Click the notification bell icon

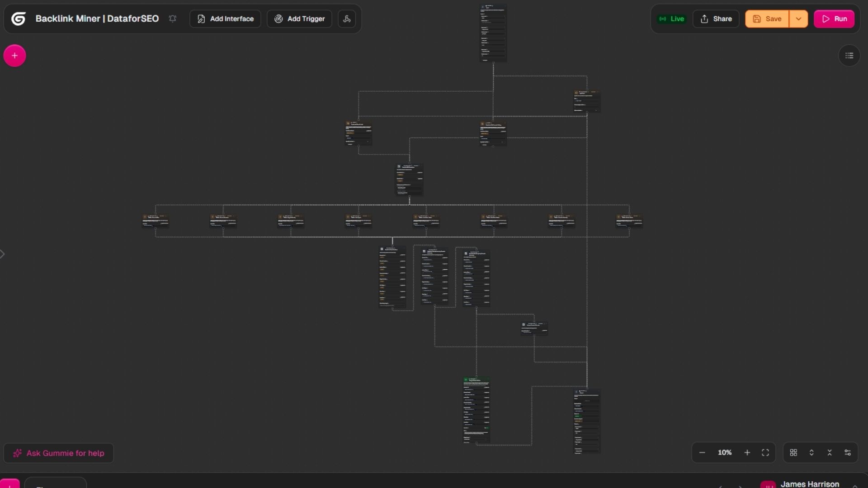(x=173, y=19)
